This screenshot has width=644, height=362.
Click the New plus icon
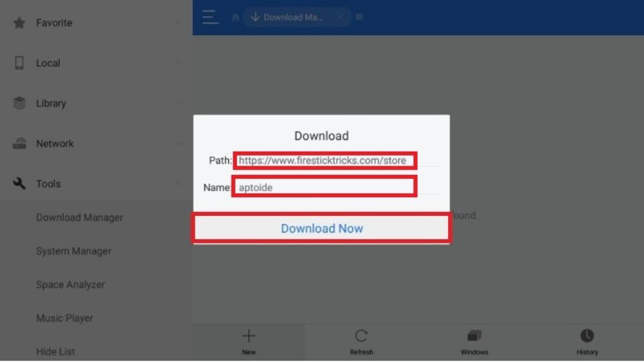point(248,336)
